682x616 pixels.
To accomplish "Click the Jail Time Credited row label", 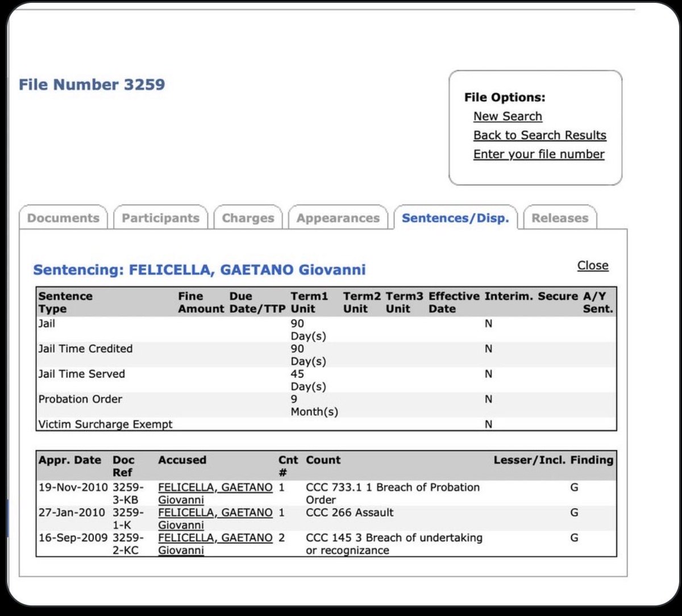I will pyautogui.click(x=85, y=348).
